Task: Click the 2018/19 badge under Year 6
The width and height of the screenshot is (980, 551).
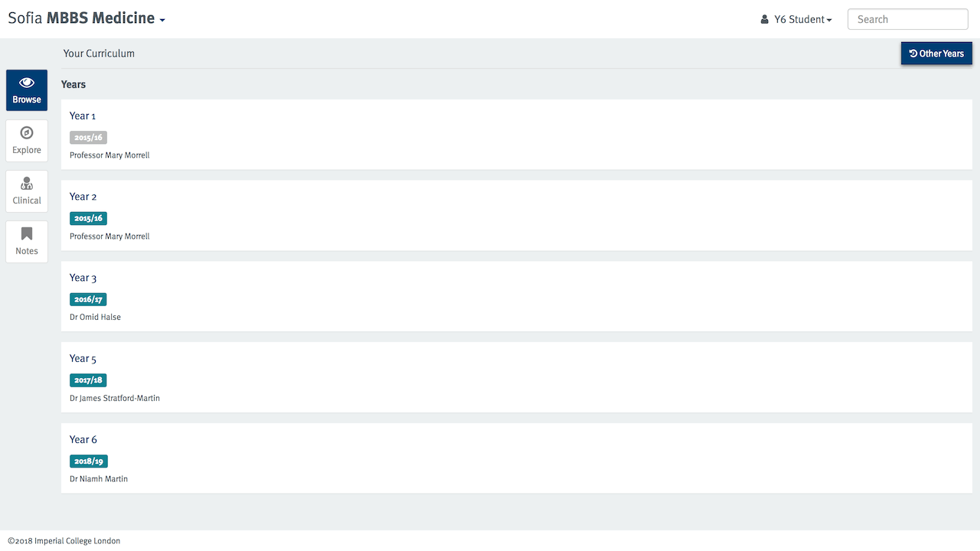Action: (x=89, y=461)
